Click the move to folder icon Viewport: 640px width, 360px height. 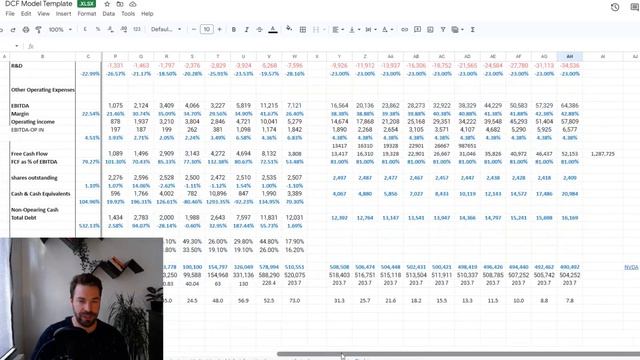pos(120,4)
